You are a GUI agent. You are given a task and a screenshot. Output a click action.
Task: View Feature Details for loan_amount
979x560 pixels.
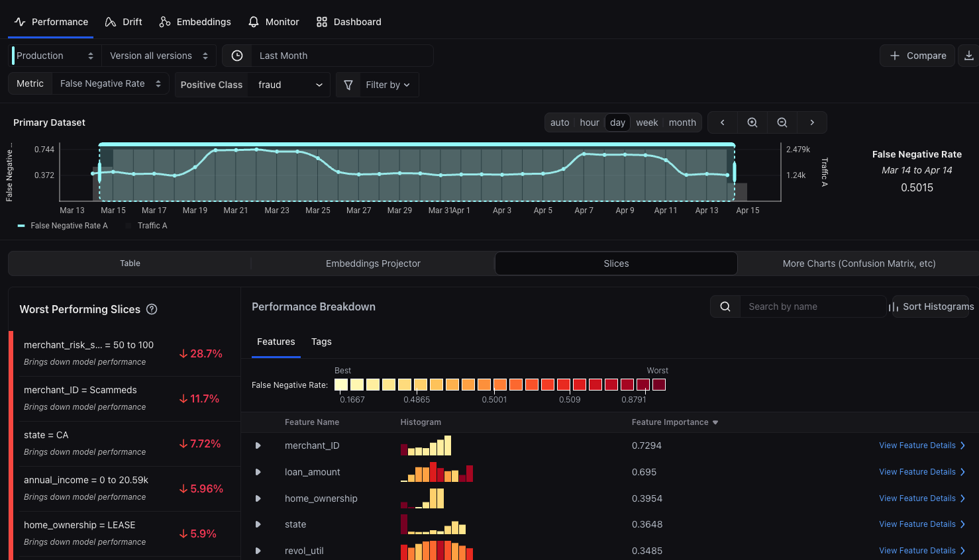pos(922,472)
